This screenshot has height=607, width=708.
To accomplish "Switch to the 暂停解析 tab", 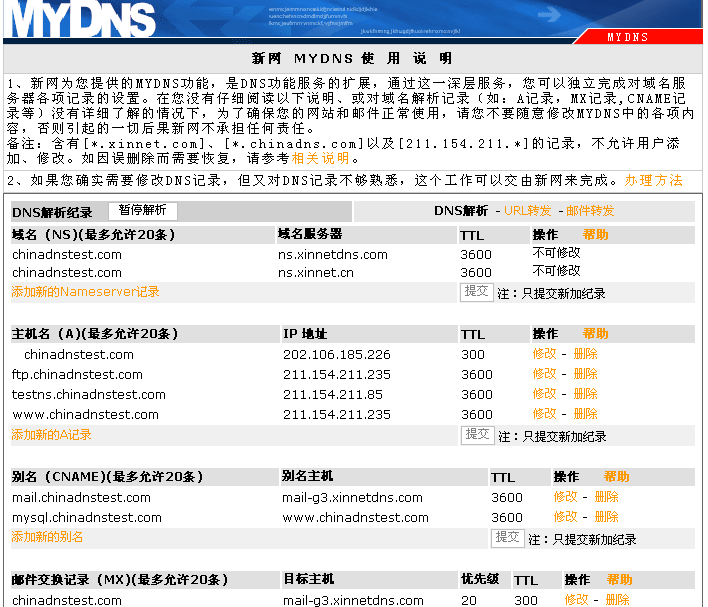I will pyautogui.click(x=142, y=211).
